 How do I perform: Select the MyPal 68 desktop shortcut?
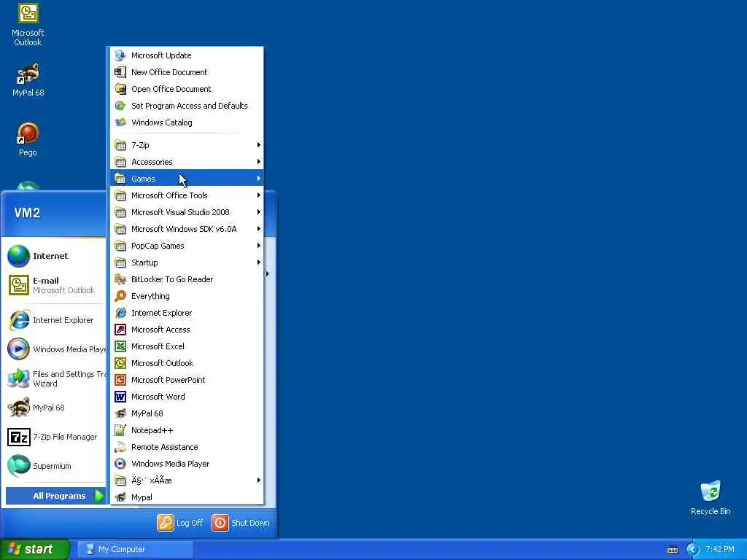(28, 80)
